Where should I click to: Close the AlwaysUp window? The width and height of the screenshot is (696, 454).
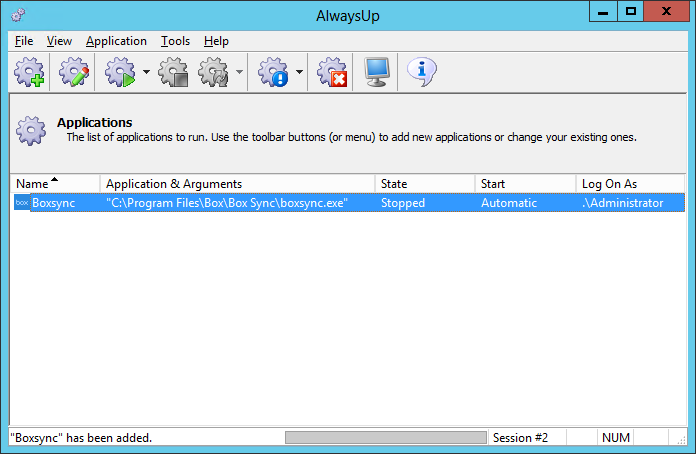666,12
